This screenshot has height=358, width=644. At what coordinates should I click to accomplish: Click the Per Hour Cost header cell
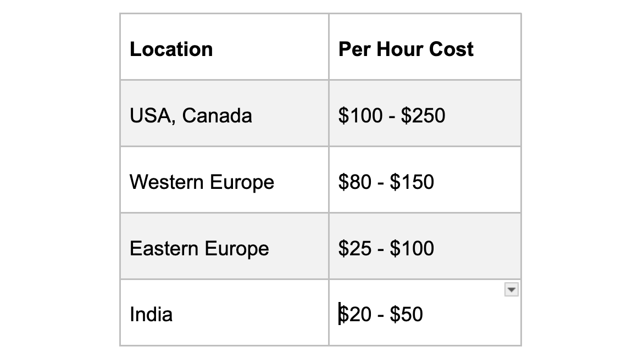425,47
